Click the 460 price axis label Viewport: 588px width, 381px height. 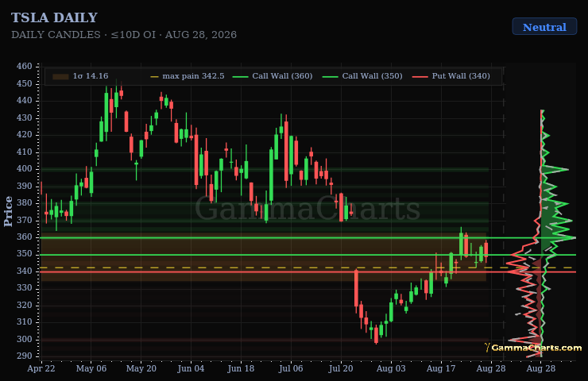[25, 67]
